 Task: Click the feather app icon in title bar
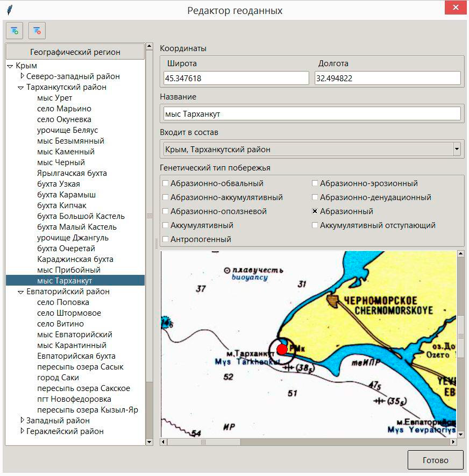point(10,10)
